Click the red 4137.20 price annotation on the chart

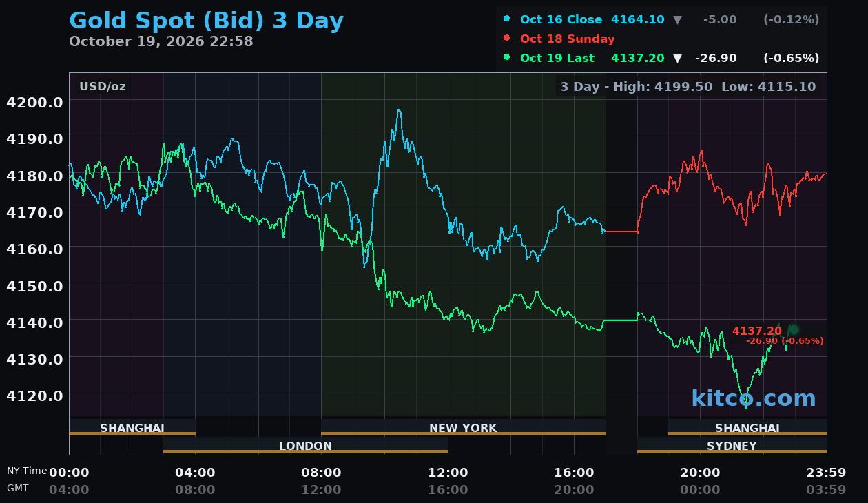(757, 331)
